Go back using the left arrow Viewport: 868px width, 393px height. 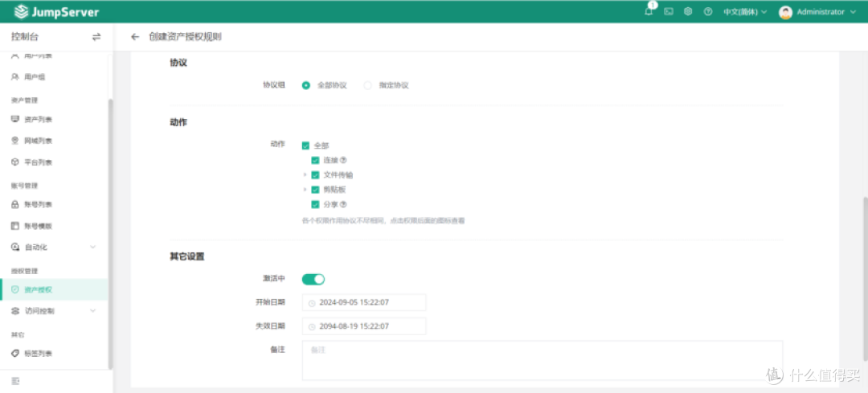click(x=134, y=37)
